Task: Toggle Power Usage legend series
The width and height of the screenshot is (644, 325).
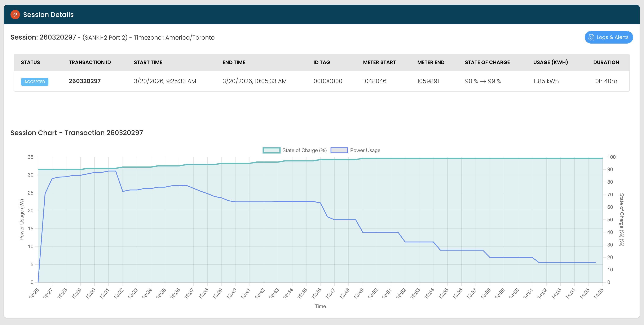Action: (365, 150)
